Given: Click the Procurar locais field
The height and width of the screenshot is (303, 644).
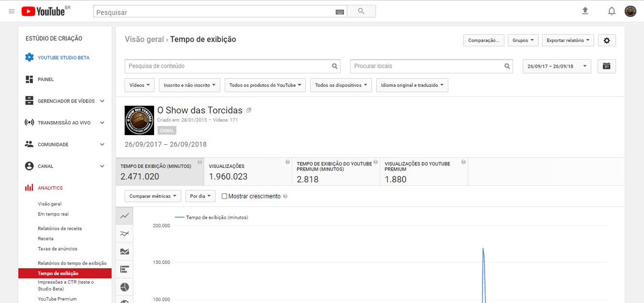Looking at the screenshot, I should (x=432, y=66).
